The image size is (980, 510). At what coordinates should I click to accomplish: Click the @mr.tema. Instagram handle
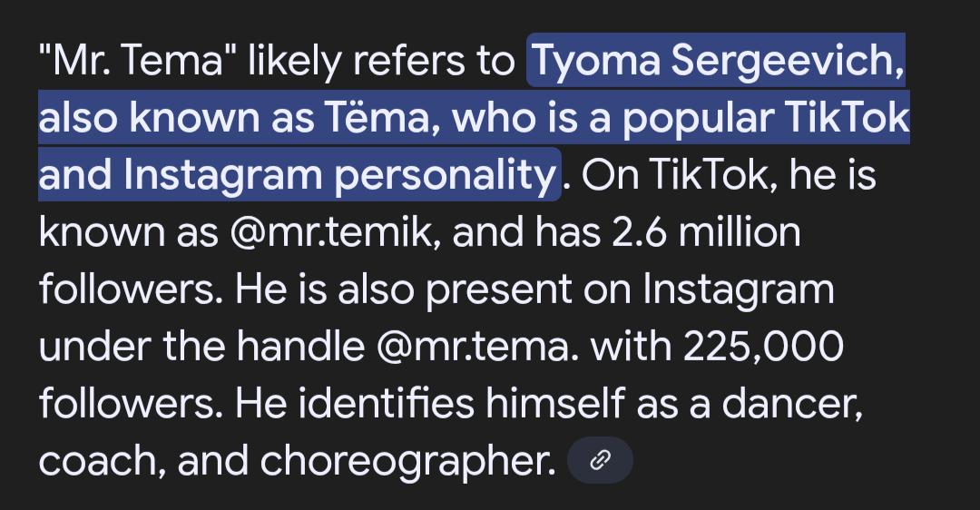tap(465, 347)
